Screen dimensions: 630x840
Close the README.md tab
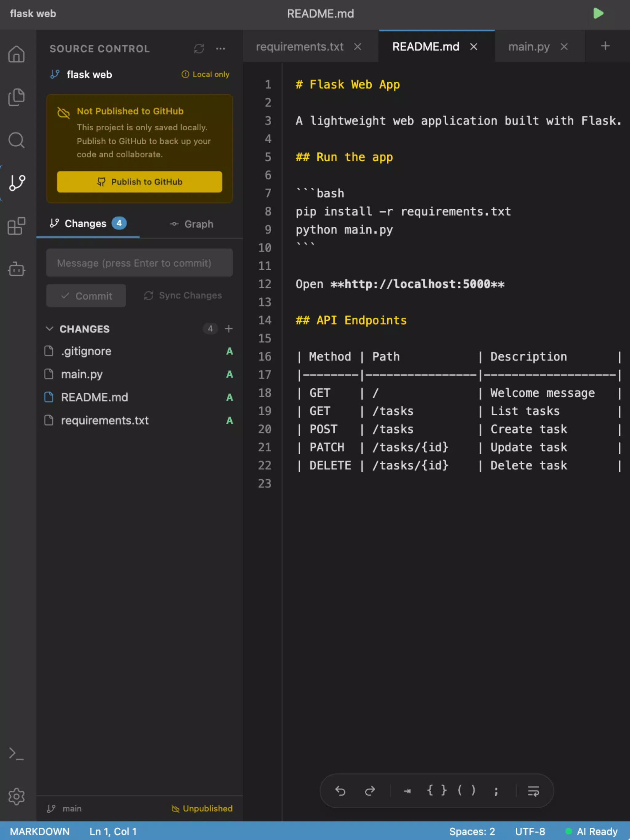[x=473, y=47]
